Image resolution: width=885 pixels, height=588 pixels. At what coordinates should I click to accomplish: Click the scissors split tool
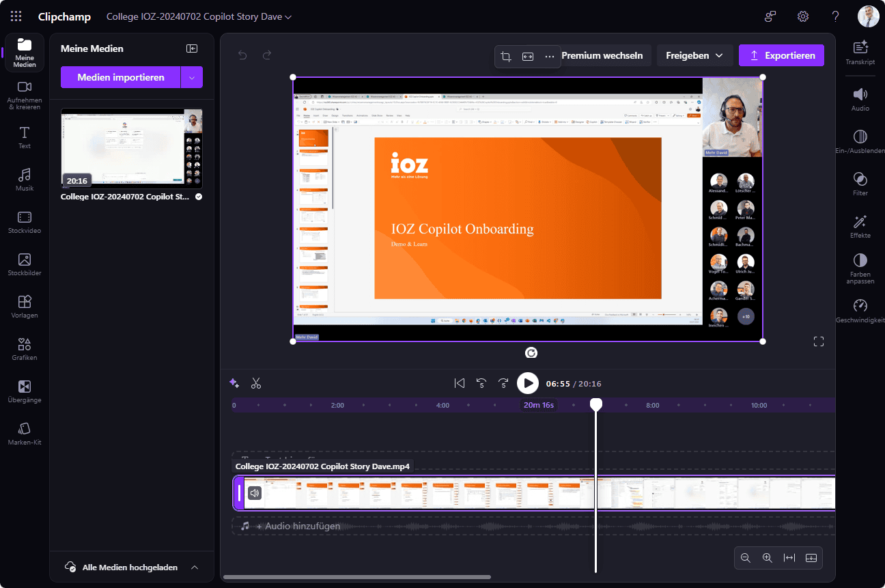[256, 383]
